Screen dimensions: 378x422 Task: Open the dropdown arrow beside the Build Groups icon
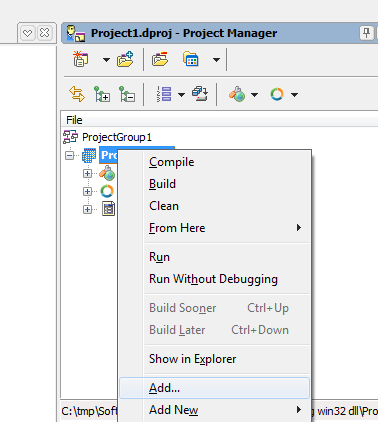point(216,60)
